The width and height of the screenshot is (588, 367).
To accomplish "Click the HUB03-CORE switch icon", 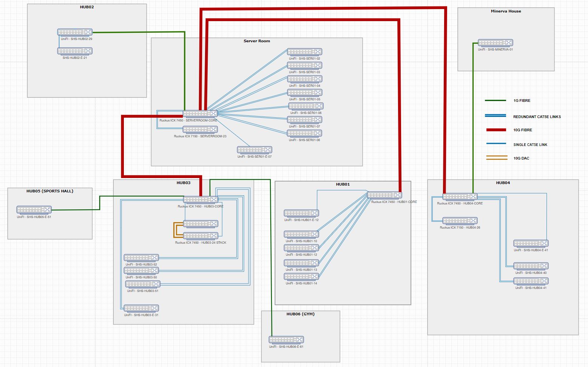I will (x=201, y=200).
